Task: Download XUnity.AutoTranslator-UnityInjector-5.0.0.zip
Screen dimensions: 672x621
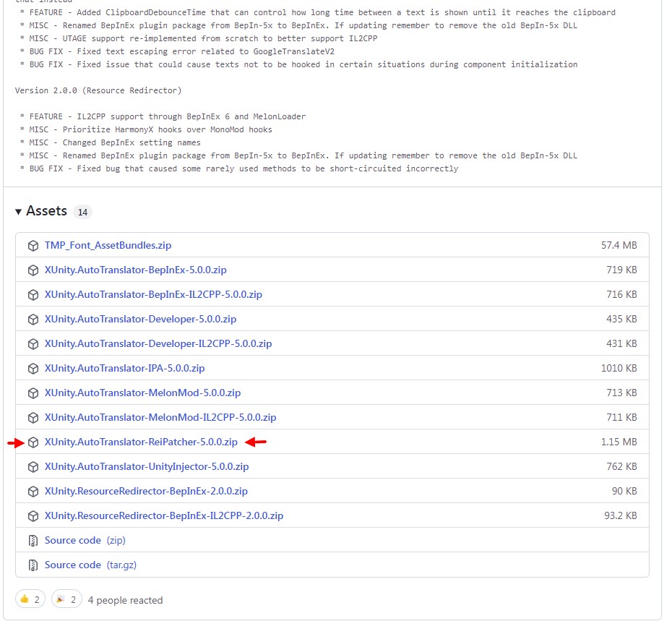Action: click(x=147, y=466)
